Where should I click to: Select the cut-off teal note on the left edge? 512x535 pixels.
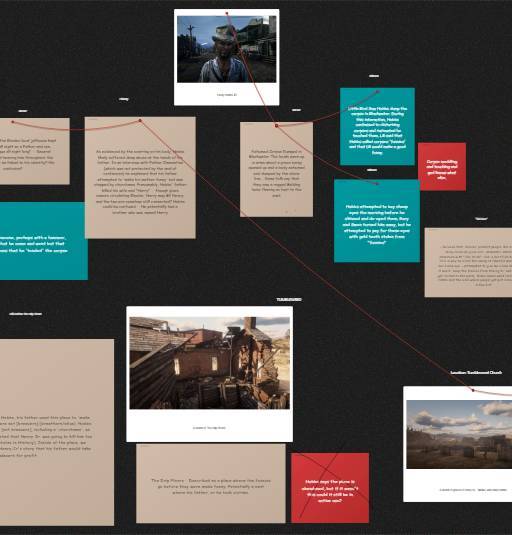[x=44, y=241]
